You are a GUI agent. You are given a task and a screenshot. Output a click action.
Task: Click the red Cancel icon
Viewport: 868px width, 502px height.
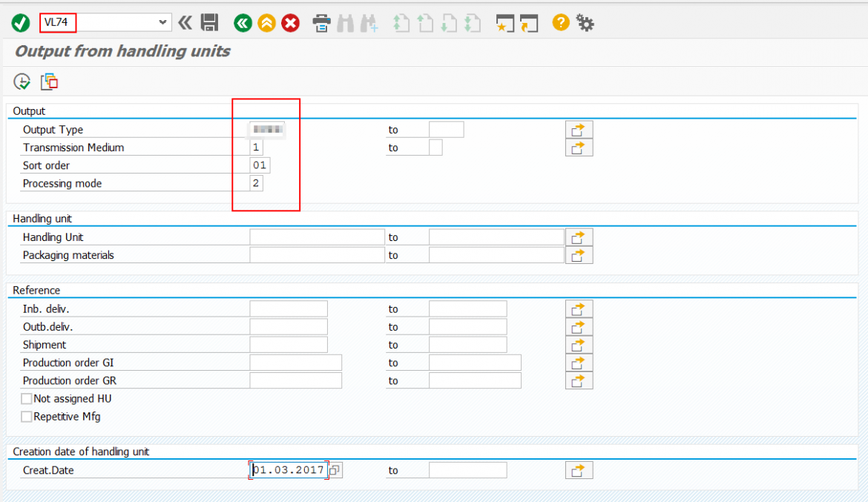(x=290, y=23)
